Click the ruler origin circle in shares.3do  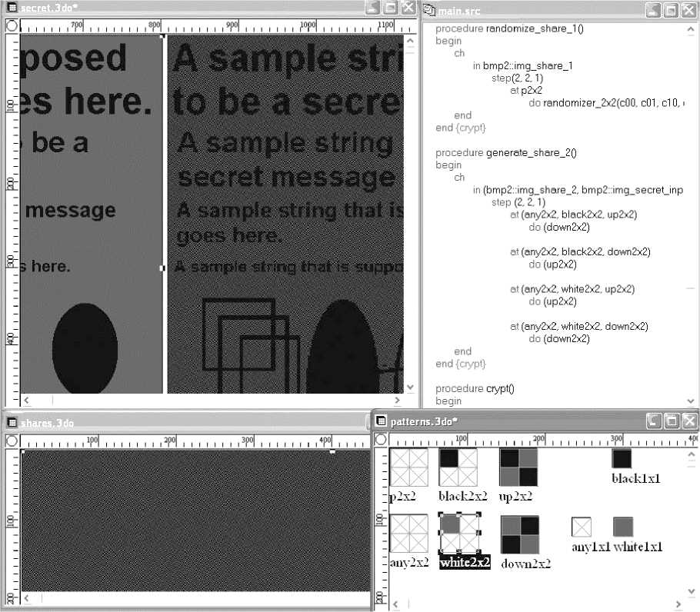tap(12, 441)
